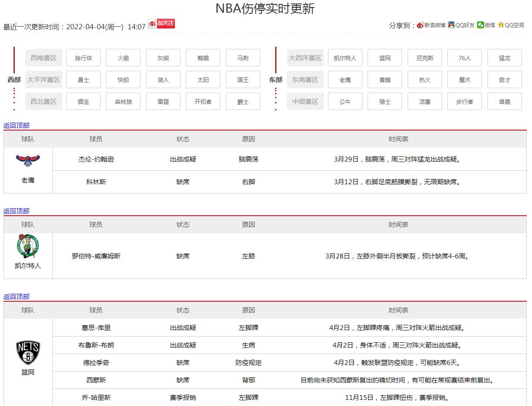Click player name 杰伦-约翰逊
The width and height of the screenshot is (532, 406).
pos(96,159)
